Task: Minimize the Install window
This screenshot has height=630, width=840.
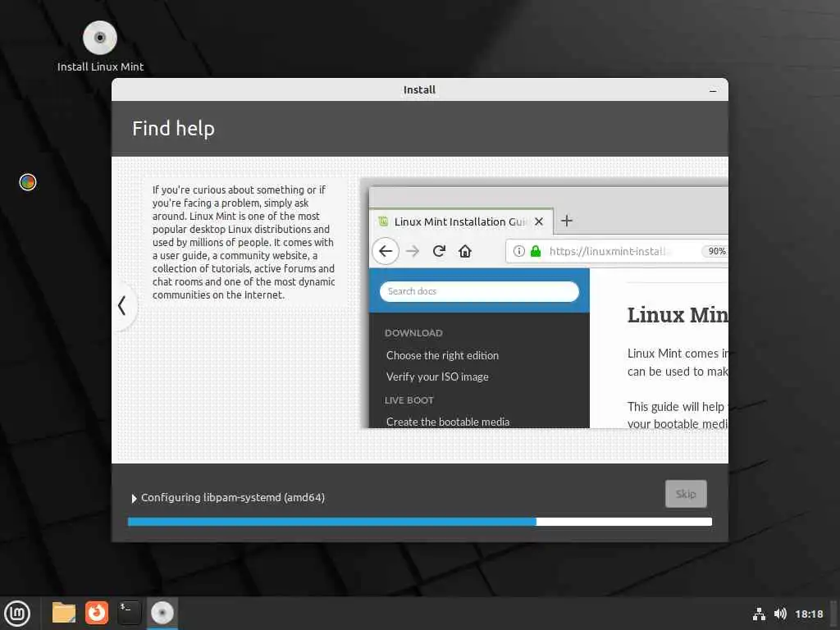Action: coord(713,90)
